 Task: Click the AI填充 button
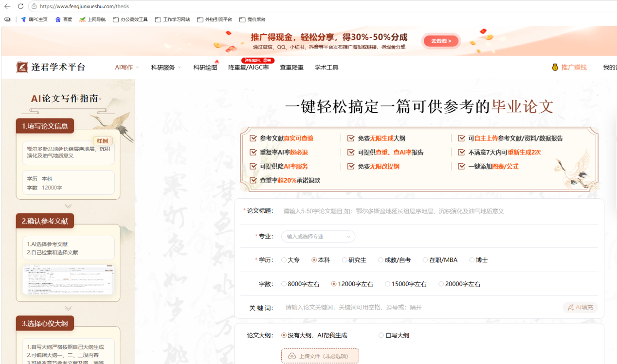click(581, 308)
